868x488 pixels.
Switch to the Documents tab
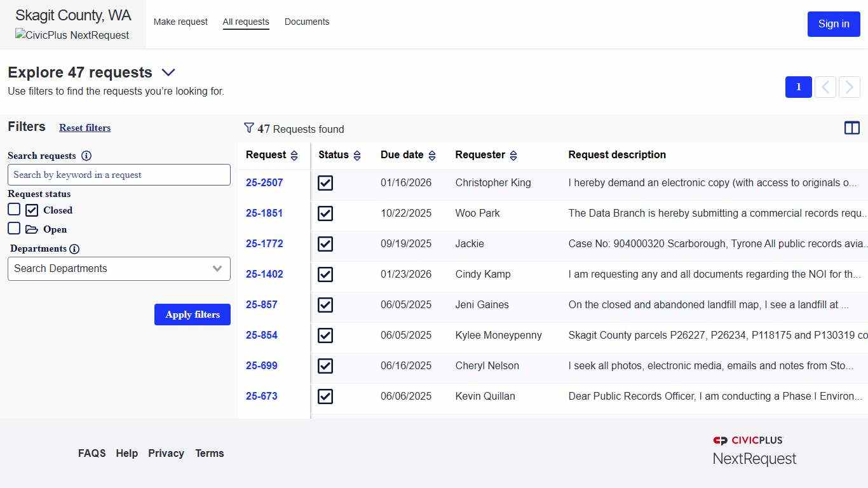click(x=307, y=22)
